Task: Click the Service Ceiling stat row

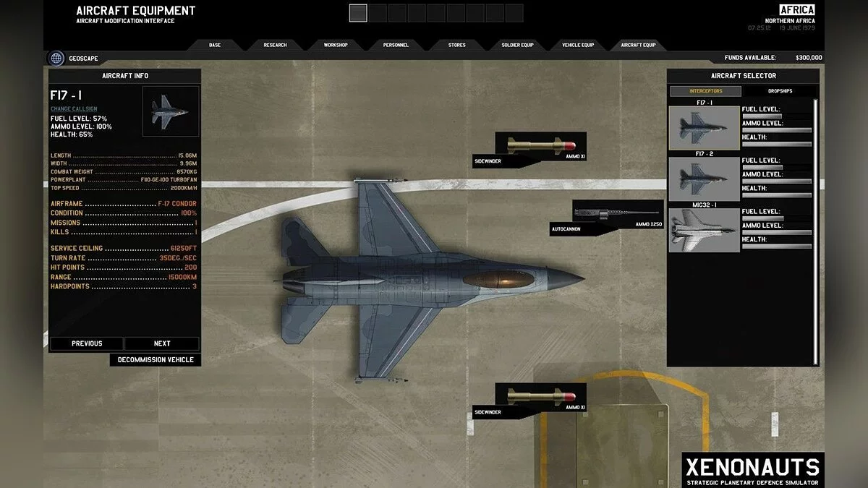Action: tap(124, 249)
